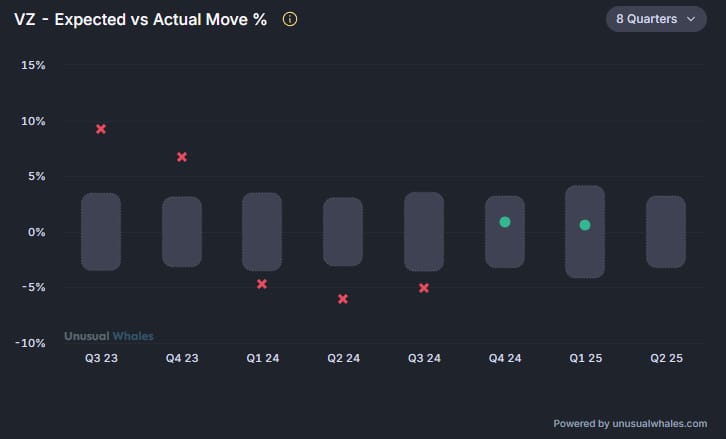Image resolution: width=726 pixels, height=439 pixels.
Task: Click the chevron arrow on quarters selector
Action: pos(690,19)
